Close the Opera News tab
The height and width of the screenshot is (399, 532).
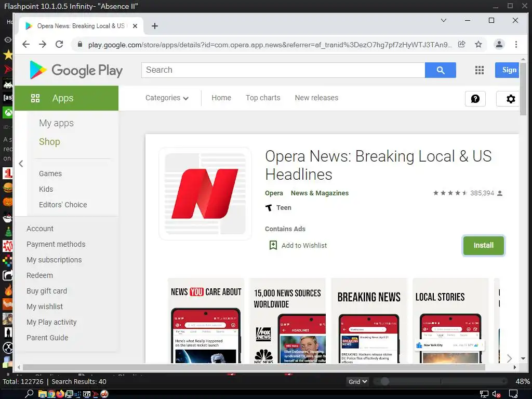[135, 26]
